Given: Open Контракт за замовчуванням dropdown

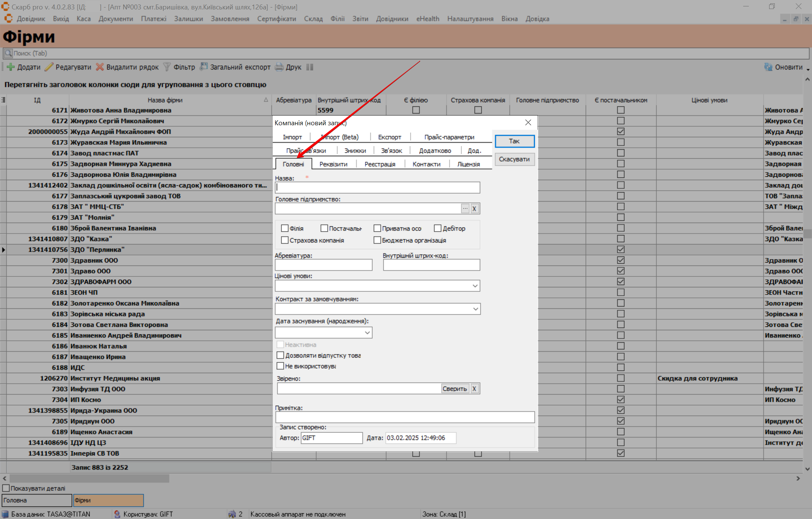Looking at the screenshot, I should pyautogui.click(x=475, y=309).
